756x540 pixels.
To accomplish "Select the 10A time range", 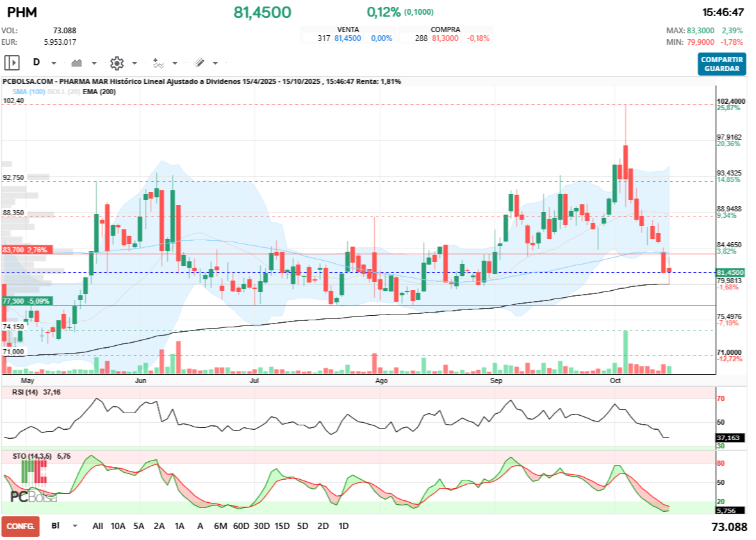I will pyautogui.click(x=118, y=526).
